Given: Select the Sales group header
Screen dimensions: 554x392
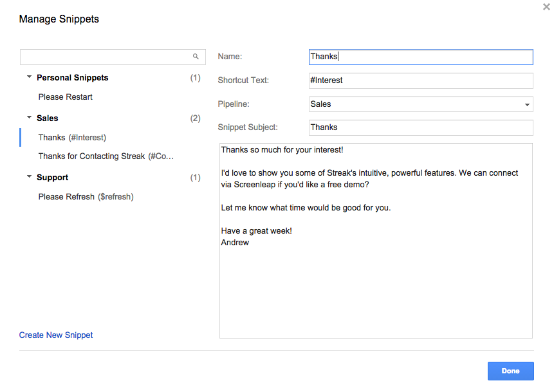Looking at the screenshot, I should click(x=48, y=118).
